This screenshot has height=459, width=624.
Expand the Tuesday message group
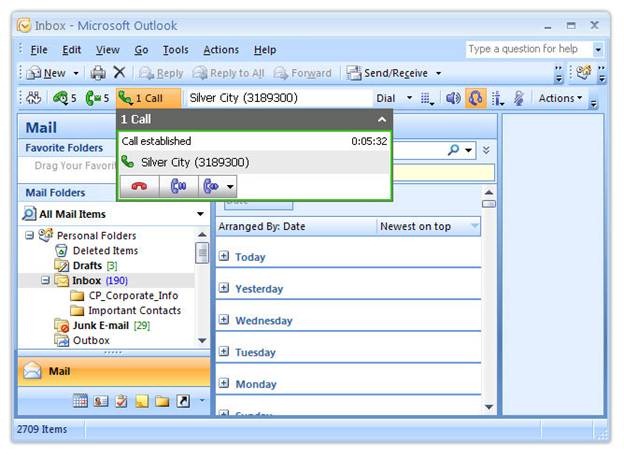point(224,352)
